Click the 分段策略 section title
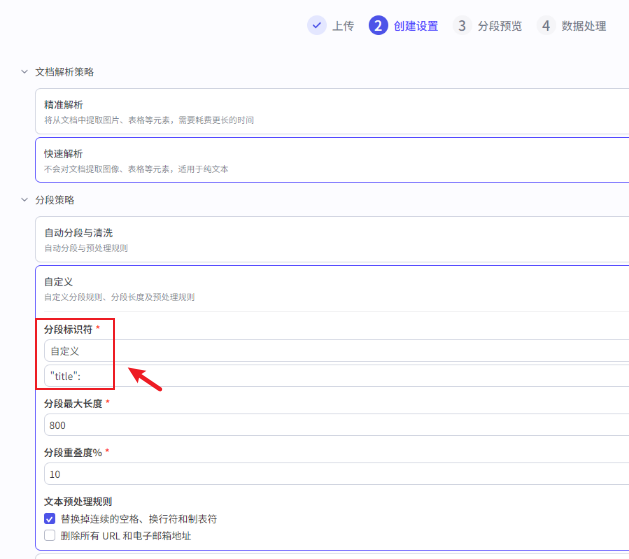The width and height of the screenshot is (629, 559). click(55, 200)
